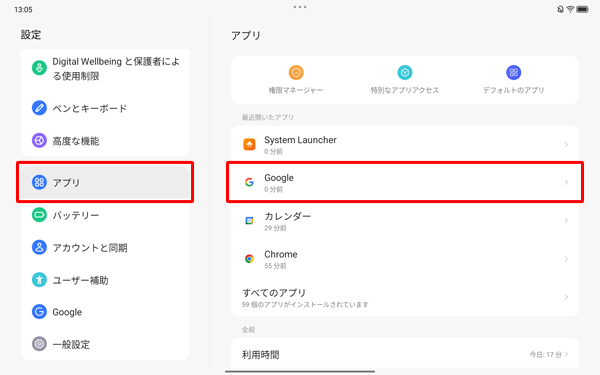This screenshot has width=600, height=375.
Task: Tap the ユーザー補助 accessibility icon
Action: (39, 280)
